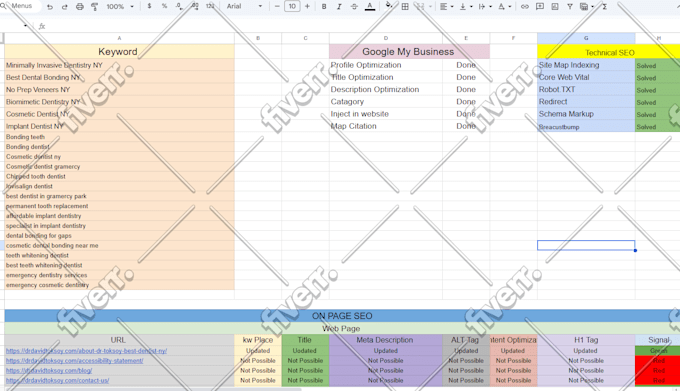Open the 123 more number formats menu
The height and width of the screenshot is (391, 680).
click(x=210, y=6)
